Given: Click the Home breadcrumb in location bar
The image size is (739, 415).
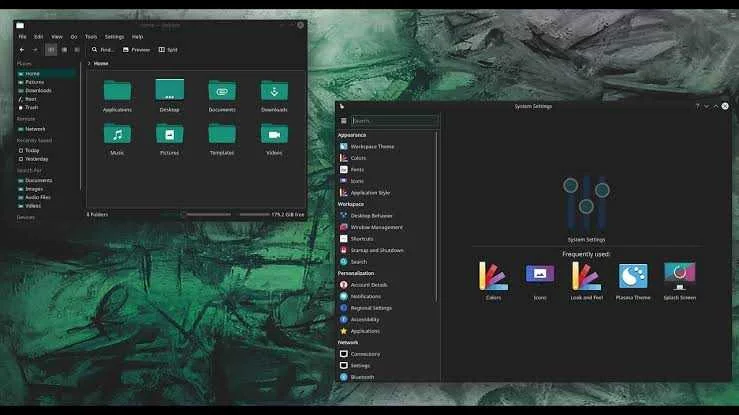Looking at the screenshot, I should [101, 63].
